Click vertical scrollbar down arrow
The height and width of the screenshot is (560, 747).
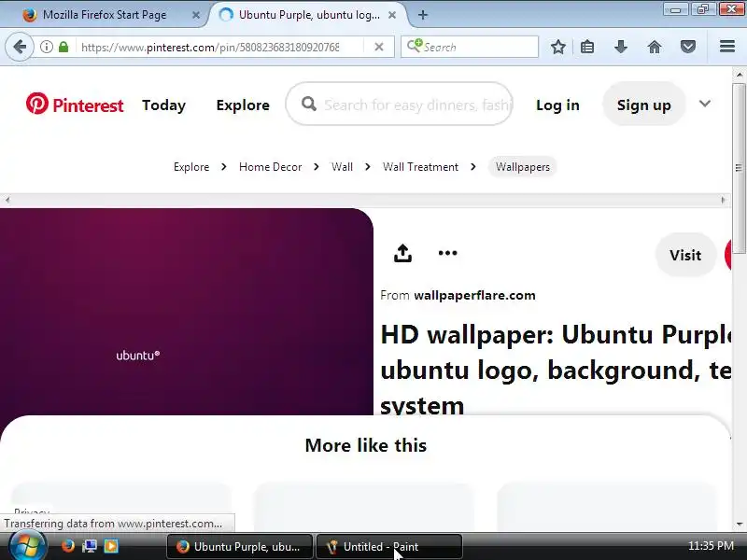pyautogui.click(x=740, y=525)
